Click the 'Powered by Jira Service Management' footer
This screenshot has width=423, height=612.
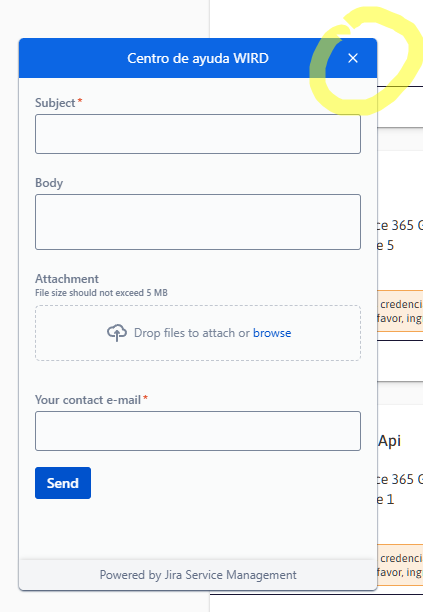pos(198,575)
